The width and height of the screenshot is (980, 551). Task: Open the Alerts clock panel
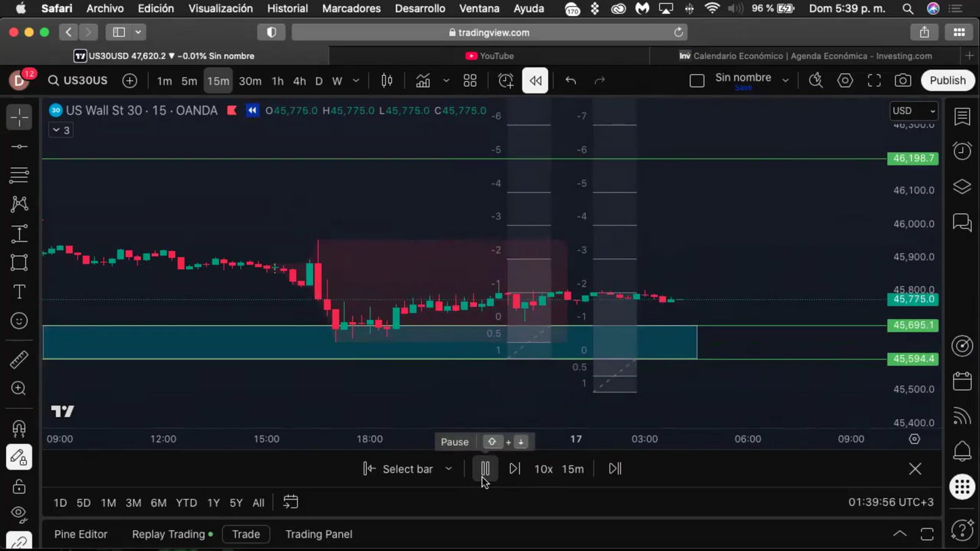[962, 150]
